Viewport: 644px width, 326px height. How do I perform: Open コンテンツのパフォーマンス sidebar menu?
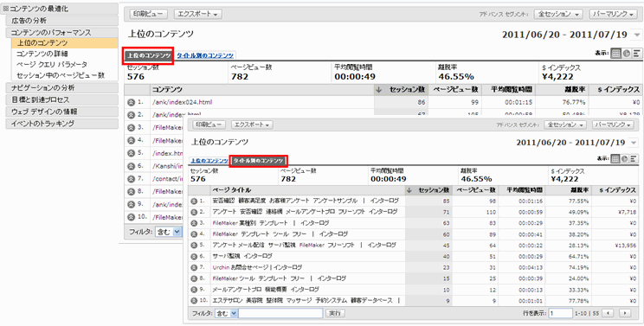coord(62,32)
